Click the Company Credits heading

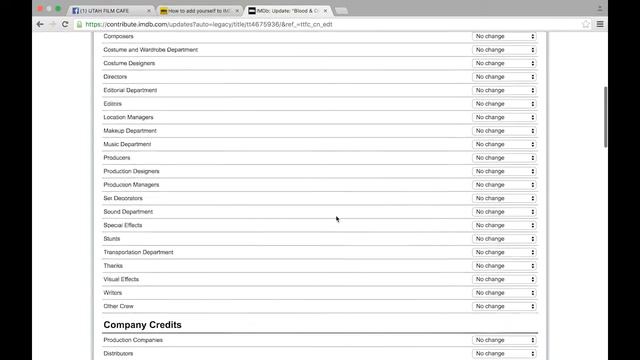142,325
